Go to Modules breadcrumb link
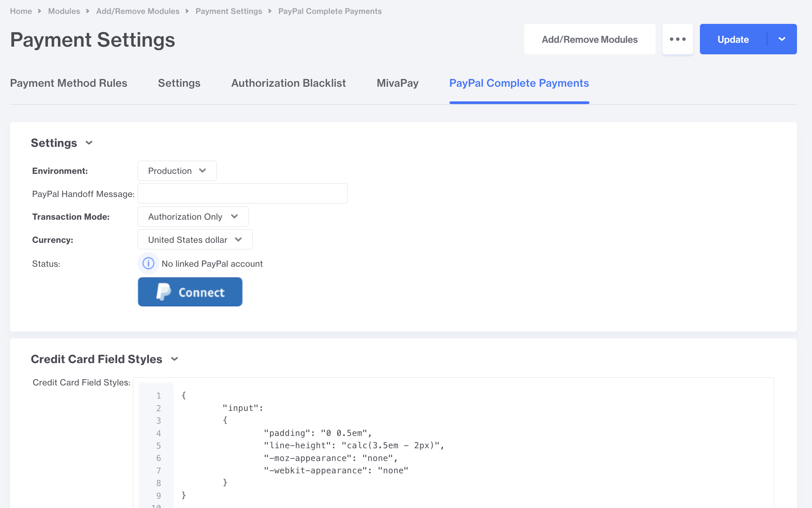This screenshot has width=812, height=508. (64, 11)
